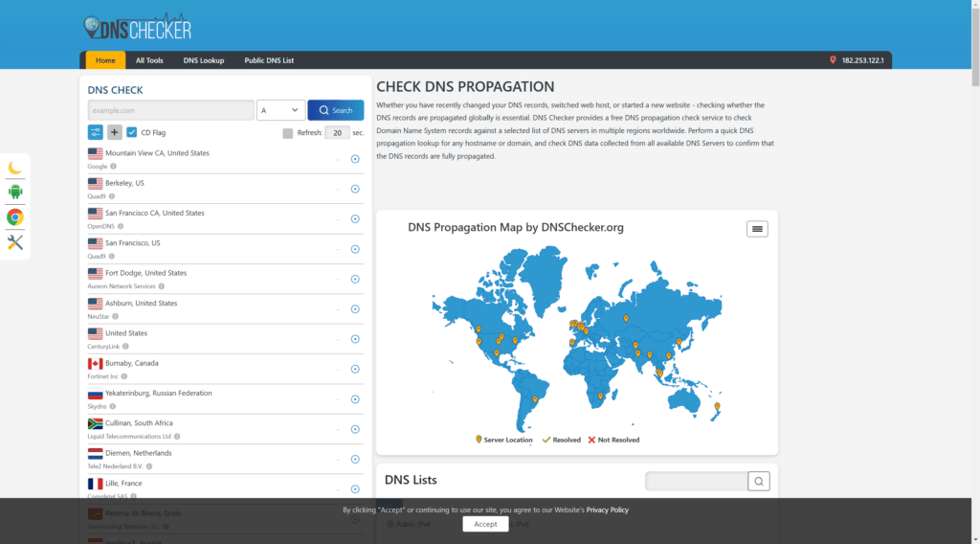This screenshot has width=980, height=544.
Task: Select the Yekaterinburg, Russian Federation row
Action: (226, 399)
